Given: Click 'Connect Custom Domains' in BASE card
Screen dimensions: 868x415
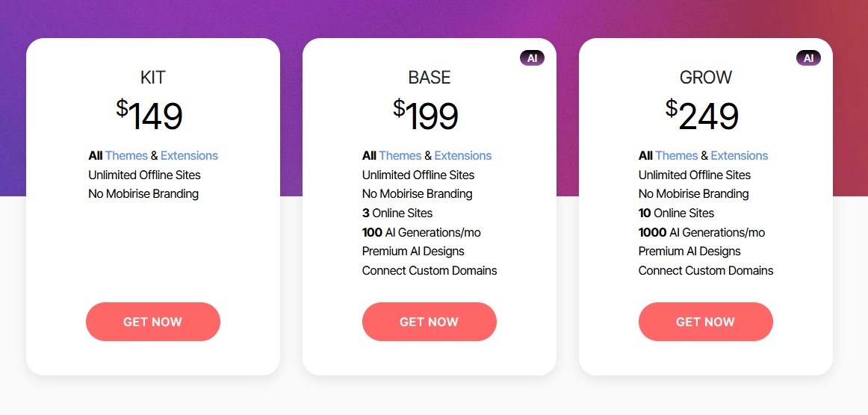Looking at the screenshot, I should [430, 271].
